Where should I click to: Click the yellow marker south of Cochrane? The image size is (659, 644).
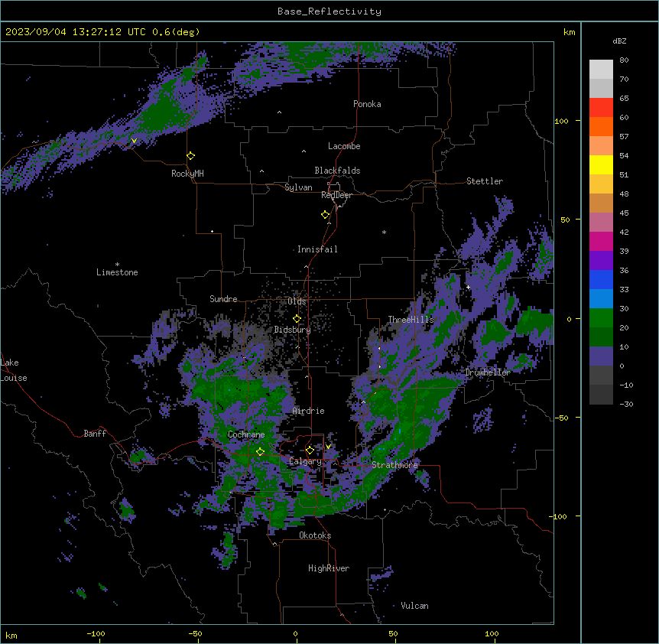(260, 452)
